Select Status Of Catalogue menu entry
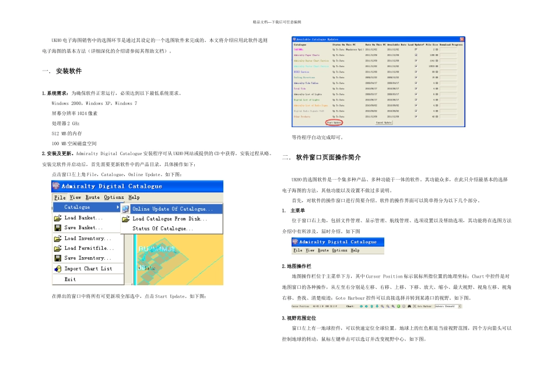This screenshot has width=554, height=392. point(163,229)
